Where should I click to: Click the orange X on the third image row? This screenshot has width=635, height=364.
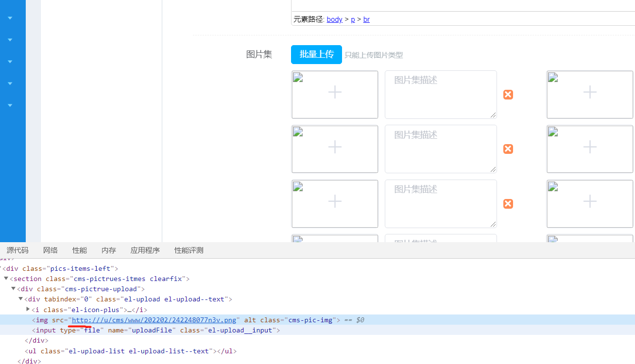pos(508,204)
